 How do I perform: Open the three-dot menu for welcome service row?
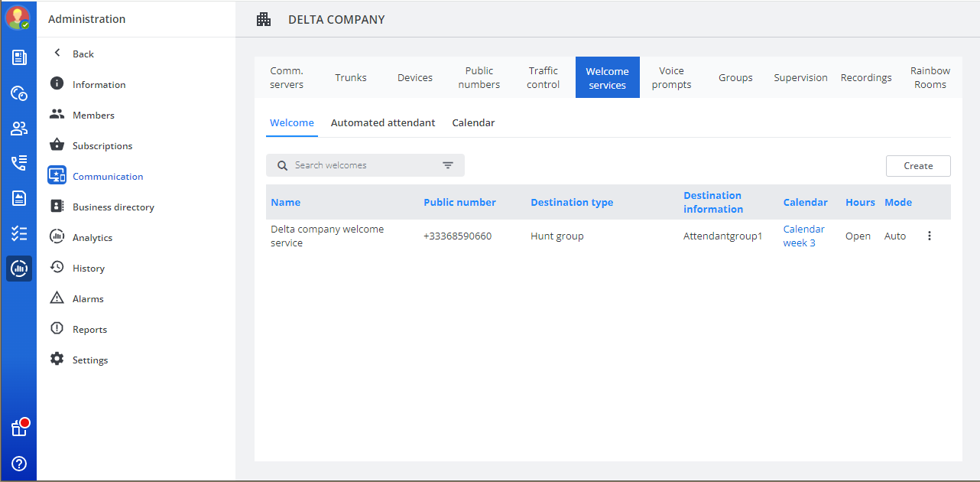pos(930,236)
